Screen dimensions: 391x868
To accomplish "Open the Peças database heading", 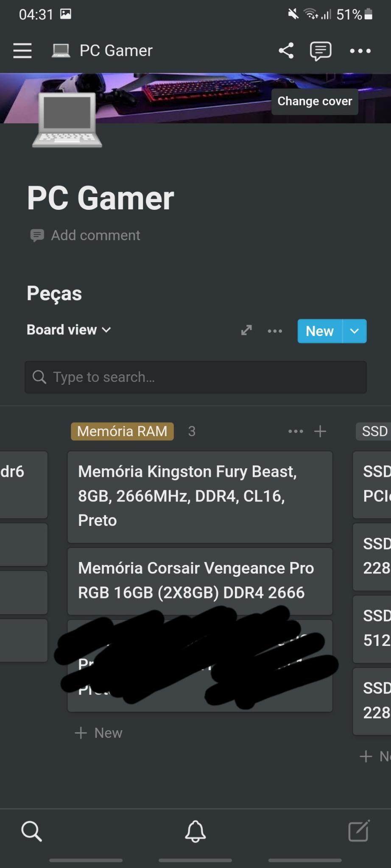I will coord(54,293).
